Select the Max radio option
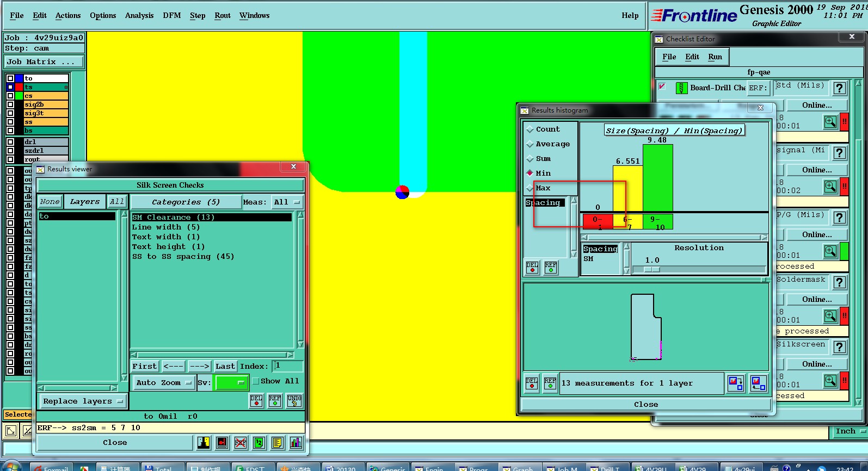 530,188
